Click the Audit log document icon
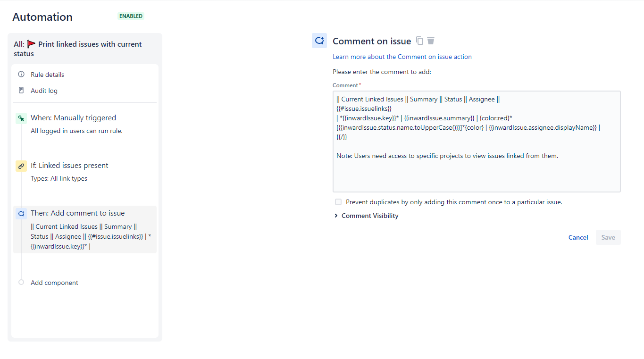 pyautogui.click(x=21, y=90)
